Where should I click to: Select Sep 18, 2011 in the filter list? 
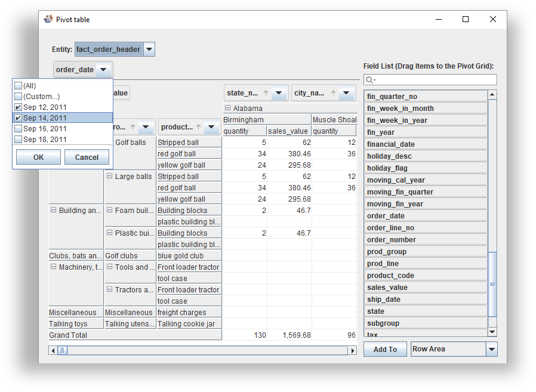click(x=45, y=140)
